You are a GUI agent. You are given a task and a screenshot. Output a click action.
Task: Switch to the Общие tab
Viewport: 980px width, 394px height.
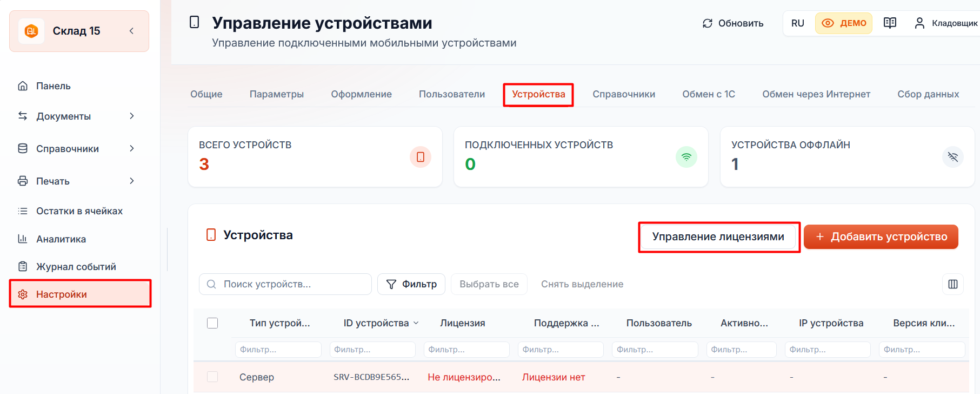(x=206, y=94)
